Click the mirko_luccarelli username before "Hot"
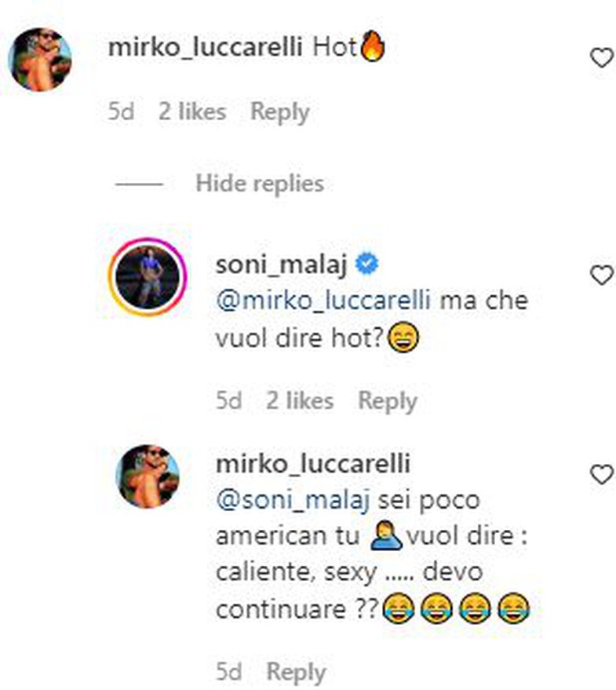Image resolution: width=616 pixels, height=690 pixels. 206,48
